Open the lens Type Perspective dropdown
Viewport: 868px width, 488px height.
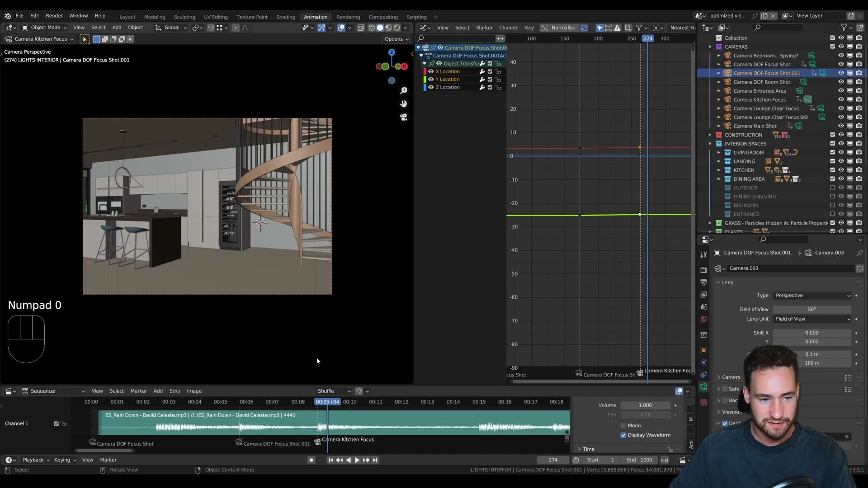tap(812, 296)
